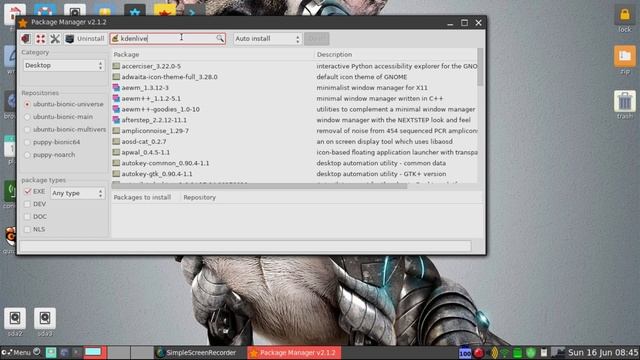Select package aosd-cat_0.2.7
Screen dimensions: 640x360
294,142
